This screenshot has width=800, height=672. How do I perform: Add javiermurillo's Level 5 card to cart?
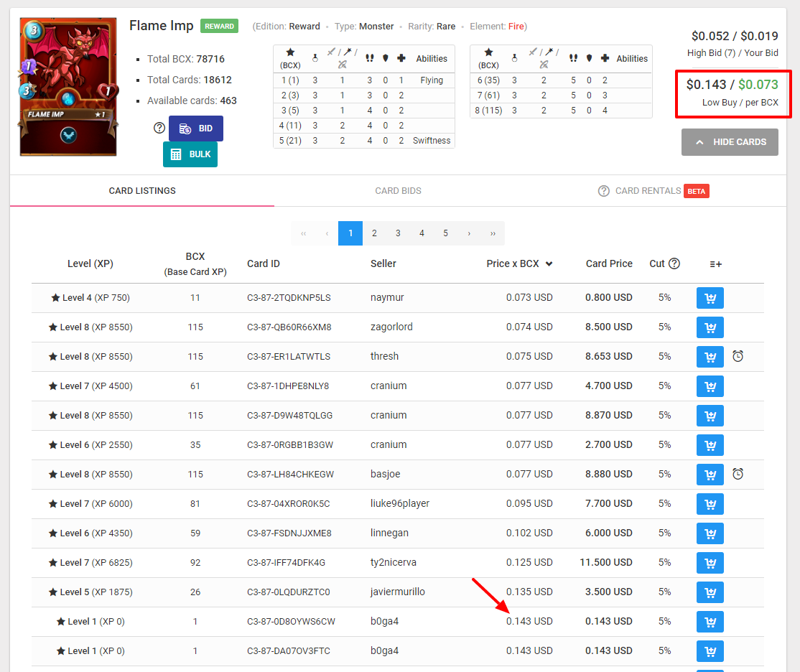tap(710, 592)
